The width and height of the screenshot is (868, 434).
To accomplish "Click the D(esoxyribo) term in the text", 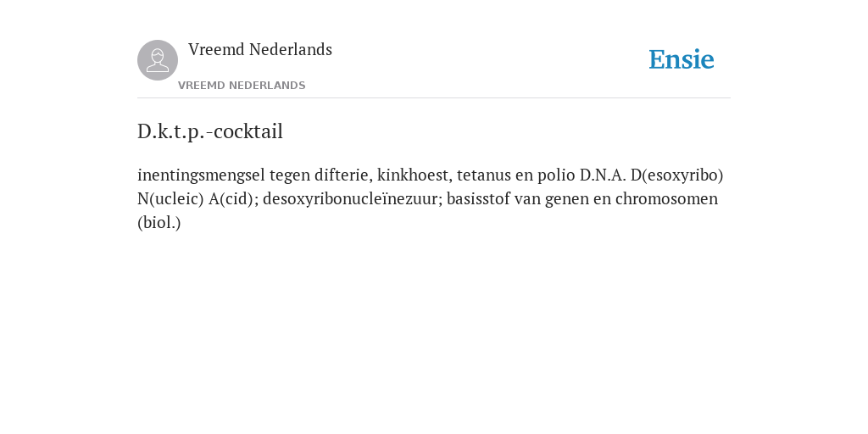I will pos(677,175).
